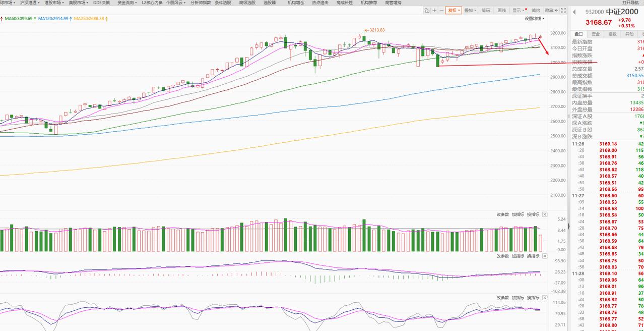Click the 深证A股 row label

pyautogui.click(x=582, y=116)
